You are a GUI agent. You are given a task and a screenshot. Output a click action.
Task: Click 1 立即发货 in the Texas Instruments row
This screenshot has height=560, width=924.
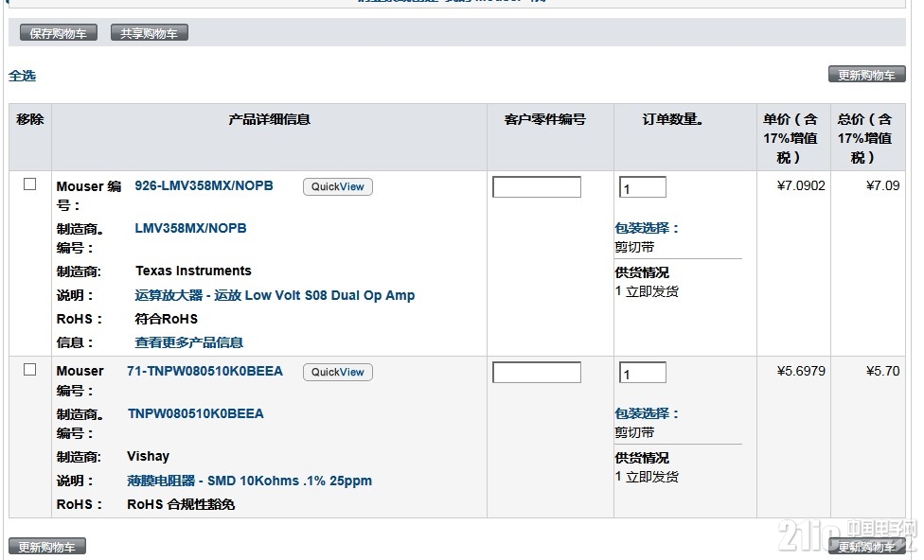pos(647,291)
